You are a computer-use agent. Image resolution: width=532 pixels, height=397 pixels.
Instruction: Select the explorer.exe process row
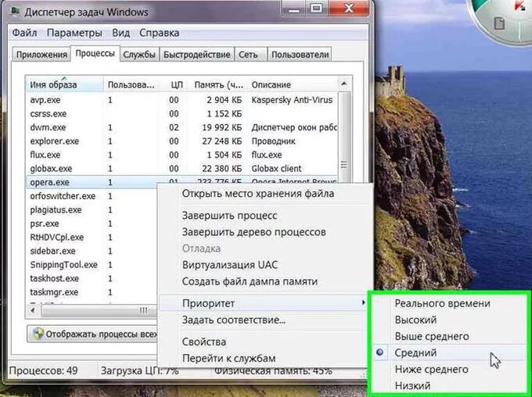pyautogui.click(x=182, y=141)
